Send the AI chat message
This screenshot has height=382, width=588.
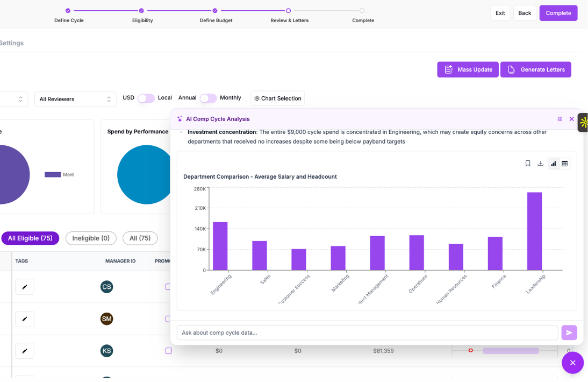tap(569, 333)
